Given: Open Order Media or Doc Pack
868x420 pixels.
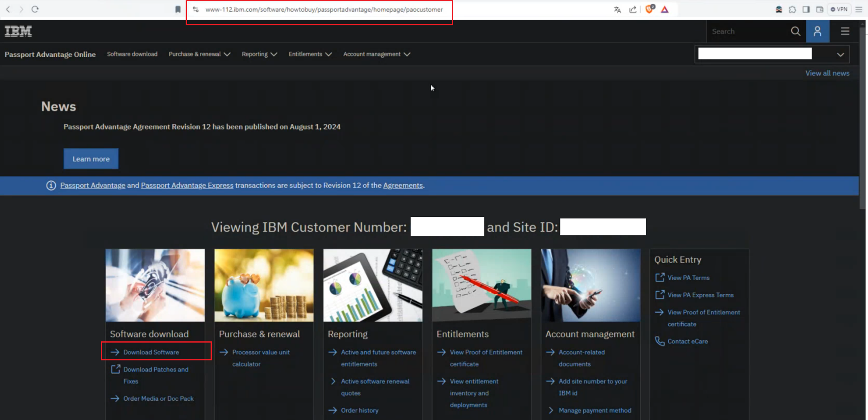Looking at the screenshot, I should (158, 398).
